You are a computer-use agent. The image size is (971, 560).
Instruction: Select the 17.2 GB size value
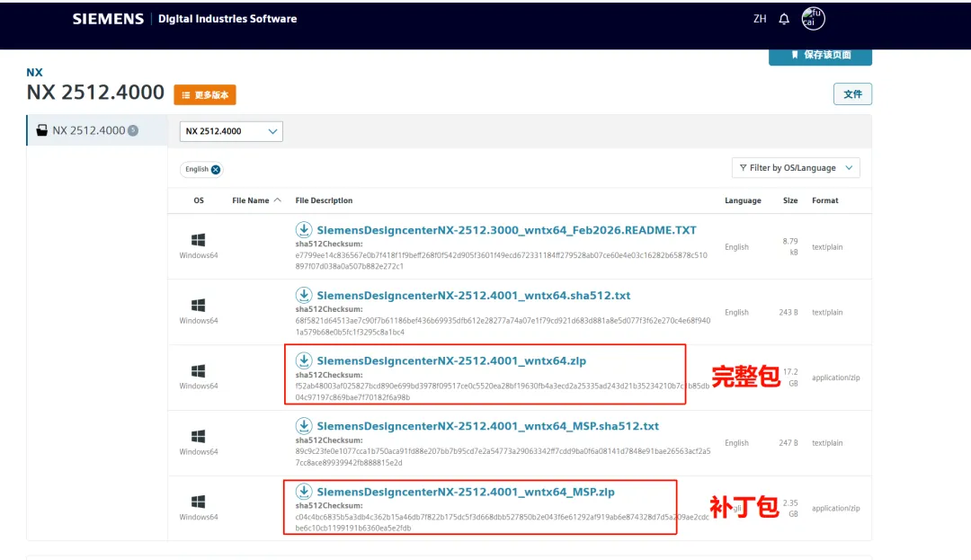(791, 378)
